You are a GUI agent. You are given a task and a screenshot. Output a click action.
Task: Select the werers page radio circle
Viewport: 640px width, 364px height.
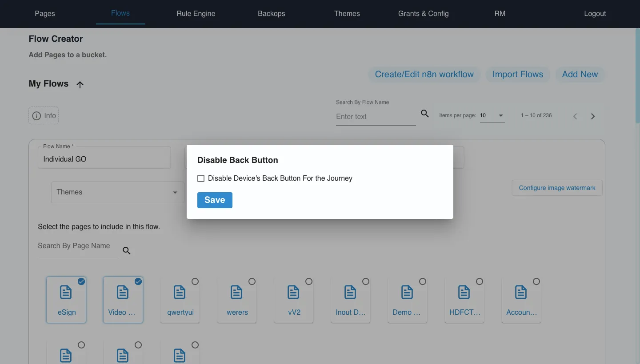coord(252,281)
